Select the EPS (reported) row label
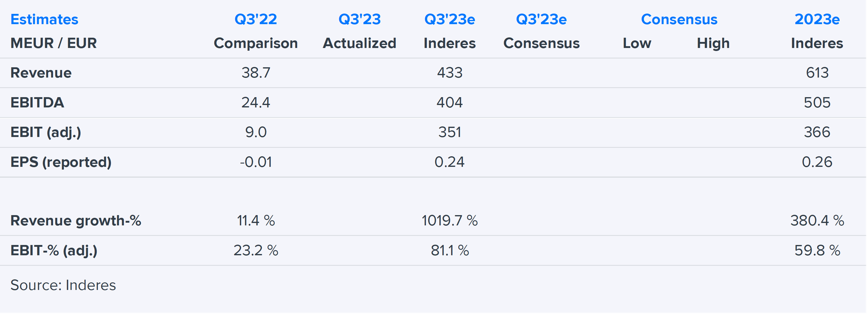 click(x=61, y=162)
